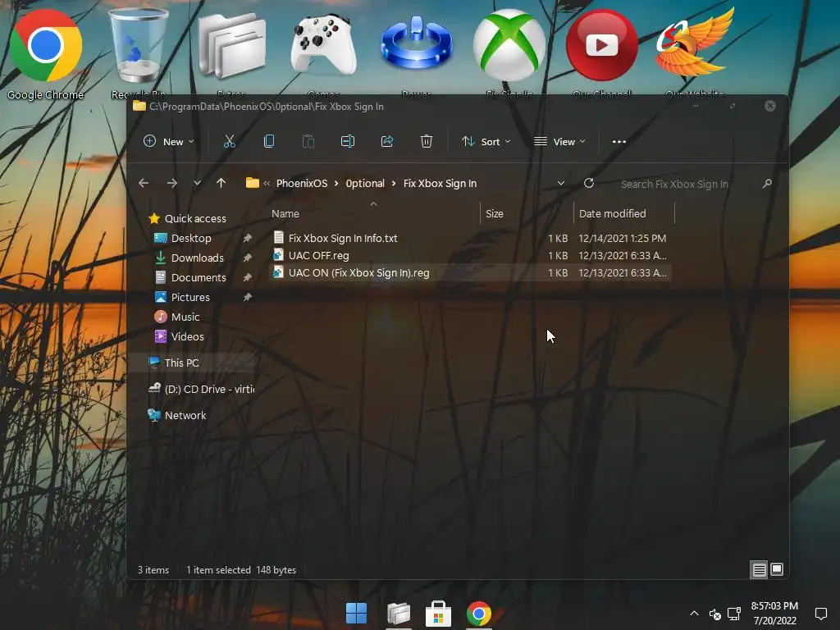Open Chrome from the taskbar

[479, 613]
